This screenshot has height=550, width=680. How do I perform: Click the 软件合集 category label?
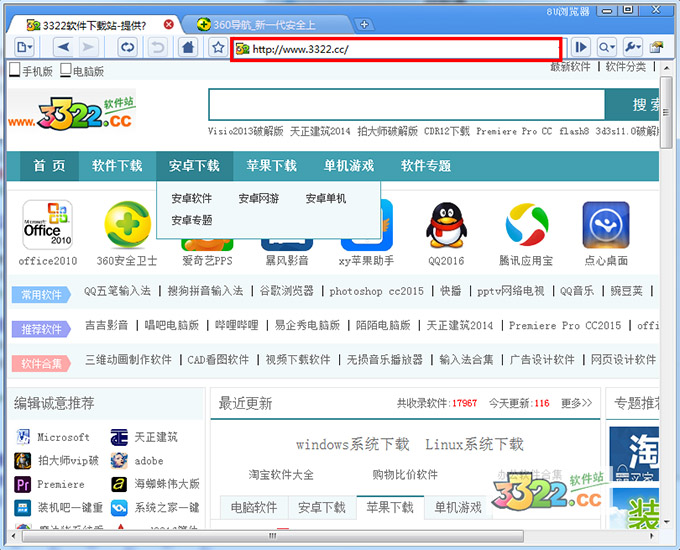(x=41, y=363)
